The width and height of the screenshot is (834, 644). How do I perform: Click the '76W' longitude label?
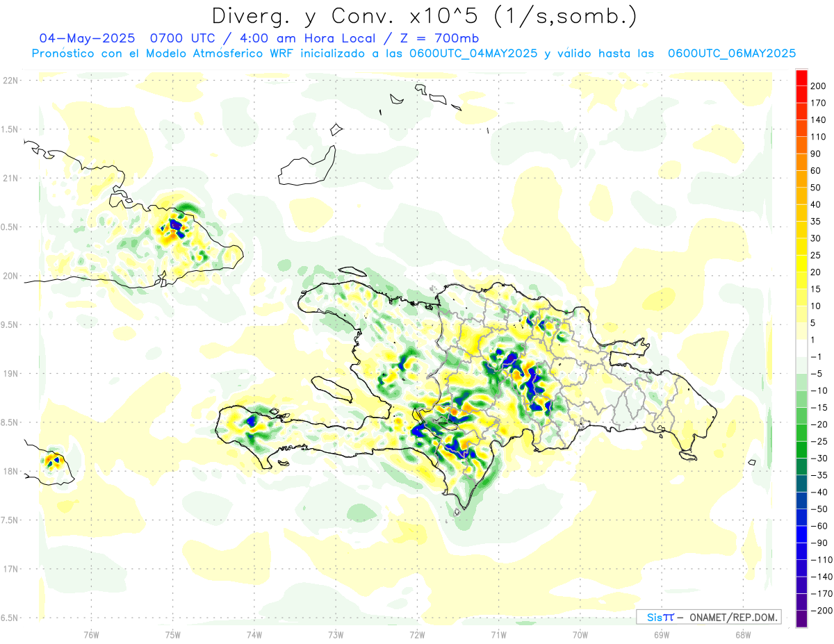point(91,634)
